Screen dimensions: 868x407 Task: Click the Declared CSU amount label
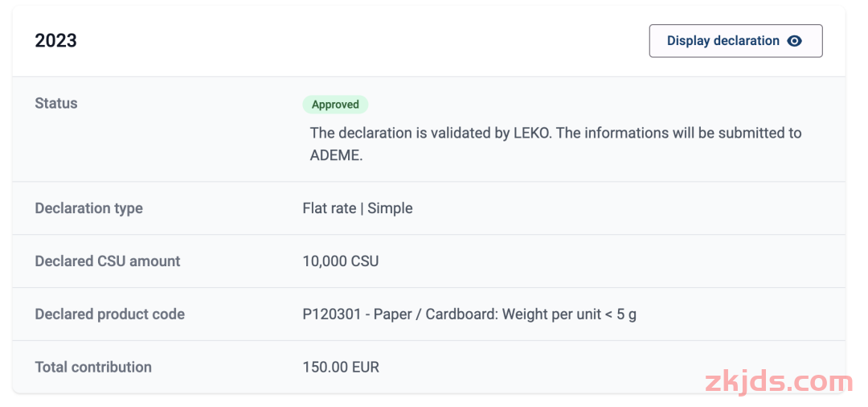tap(107, 261)
